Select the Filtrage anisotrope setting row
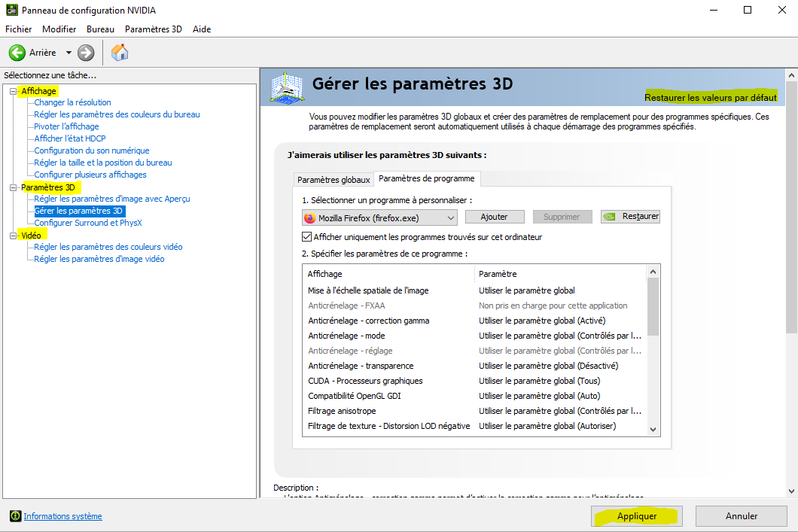This screenshot has width=798, height=532. pyautogui.click(x=475, y=411)
